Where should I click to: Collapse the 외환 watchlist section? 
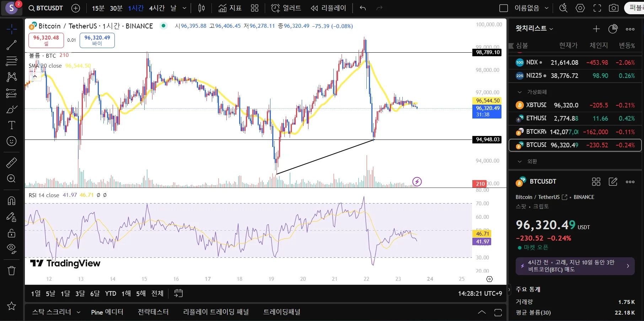520,162
